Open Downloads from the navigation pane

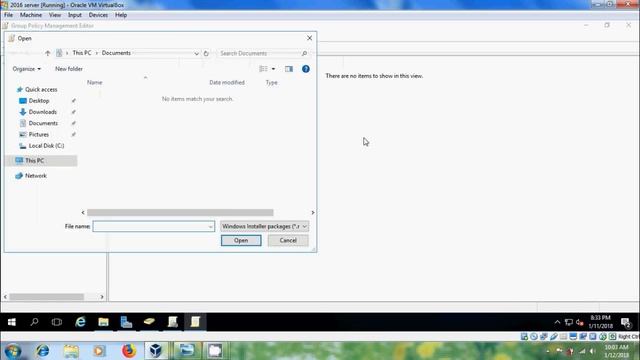tap(42, 112)
